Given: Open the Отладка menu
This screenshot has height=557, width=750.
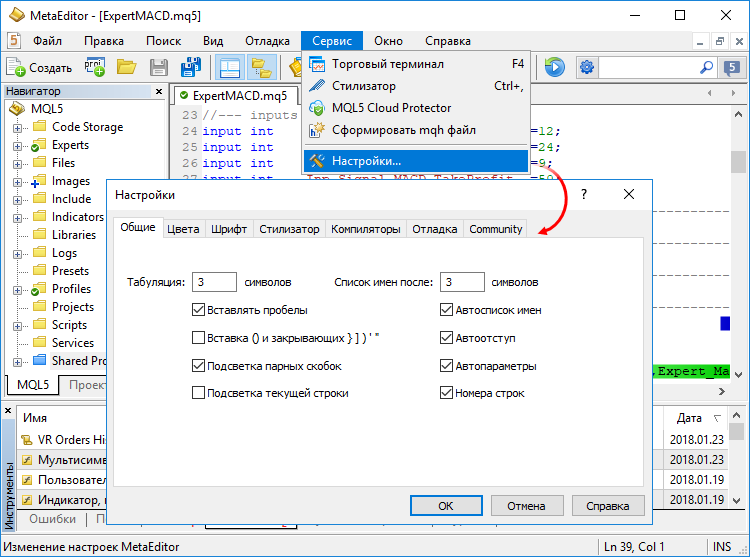Looking at the screenshot, I should coord(267,41).
